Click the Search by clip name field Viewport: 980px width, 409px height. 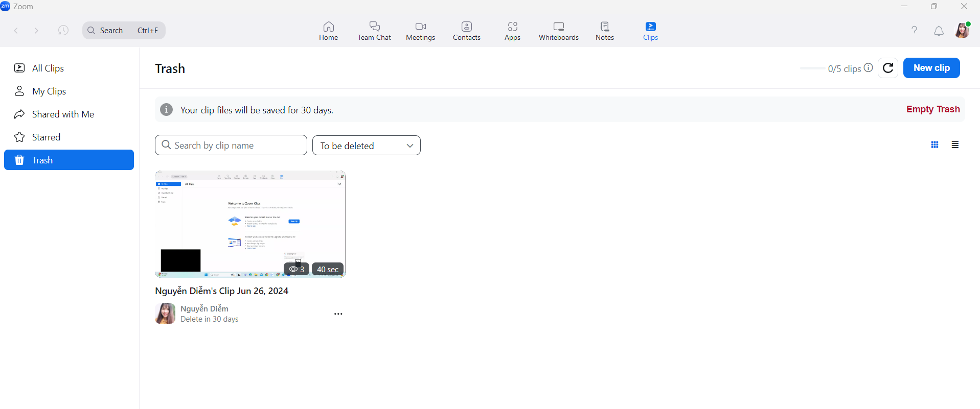click(x=231, y=146)
